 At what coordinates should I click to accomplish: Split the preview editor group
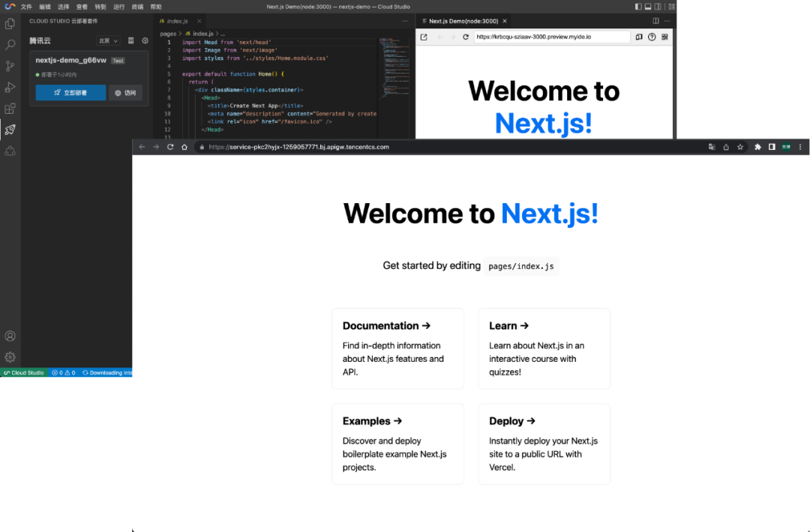pyautogui.click(x=655, y=21)
